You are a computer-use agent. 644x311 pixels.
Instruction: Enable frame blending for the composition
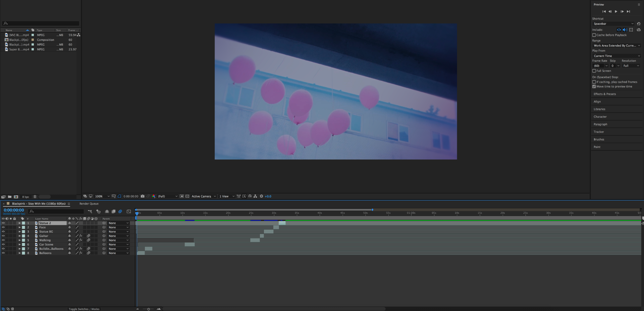pos(114,211)
